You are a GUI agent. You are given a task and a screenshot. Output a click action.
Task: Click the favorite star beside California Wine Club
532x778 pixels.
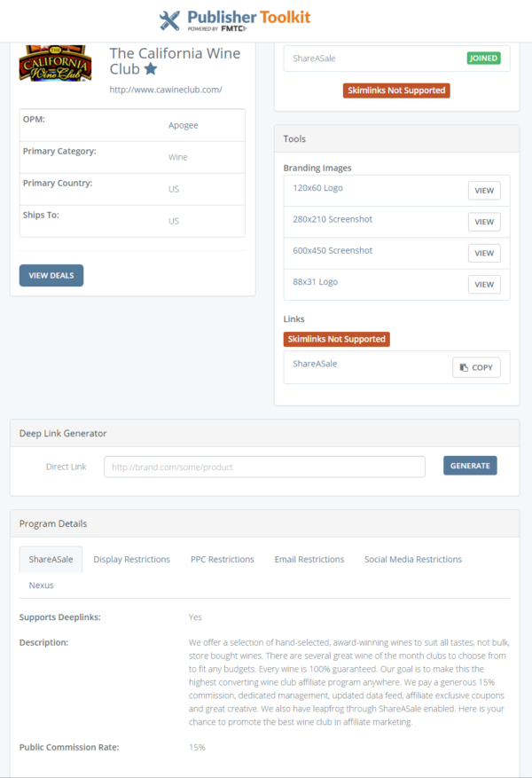click(x=151, y=69)
